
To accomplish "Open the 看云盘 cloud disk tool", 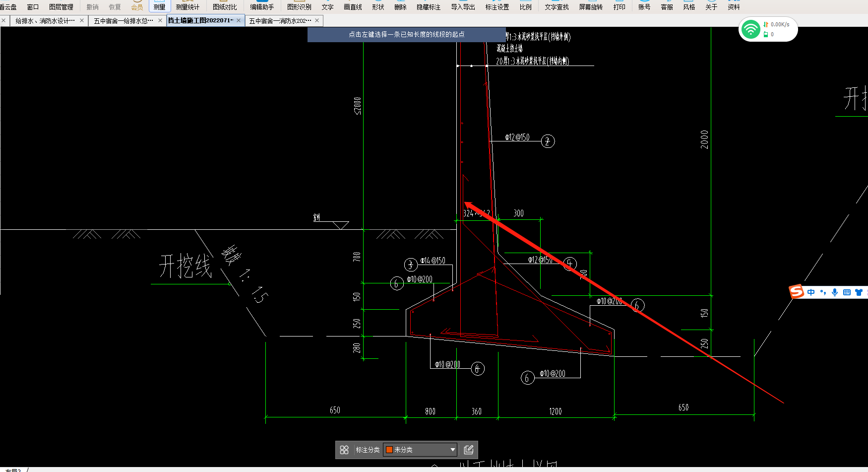I will [x=8, y=7].
